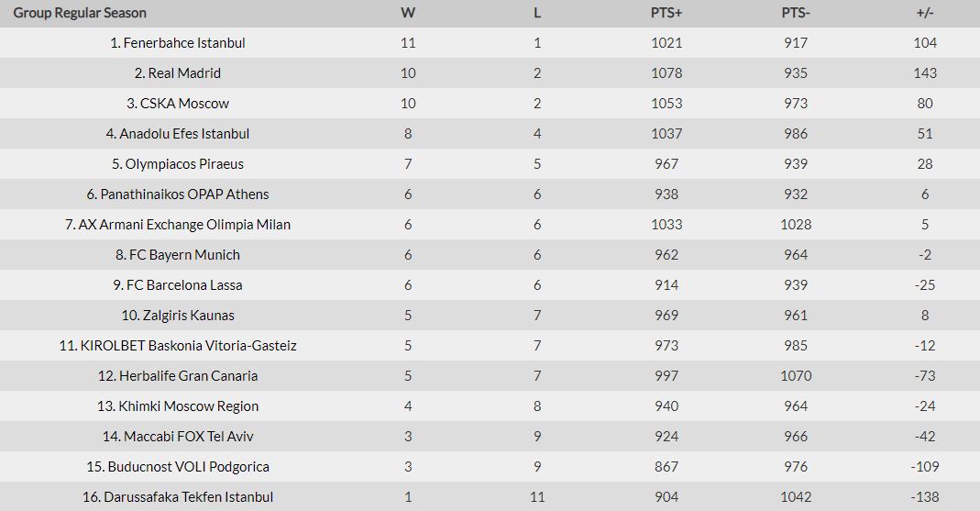980x511 pixels.
Task: Select Zalgiris Kaunas in the table
Action: (x=178, y=316)
